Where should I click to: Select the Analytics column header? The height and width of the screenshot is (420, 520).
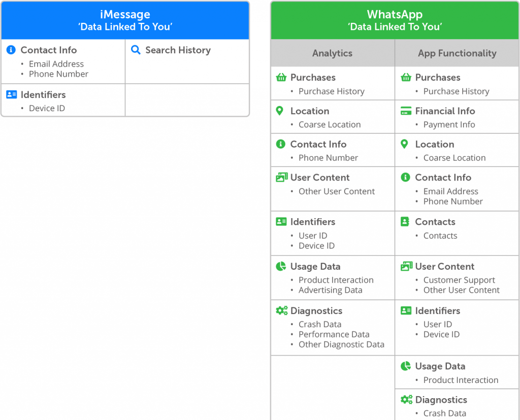pos(333,53)
